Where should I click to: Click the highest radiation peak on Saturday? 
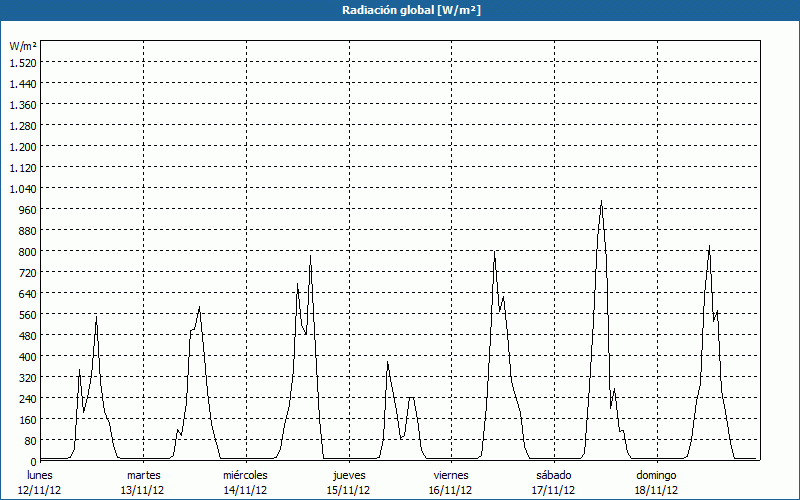click(x=601, y=202)
